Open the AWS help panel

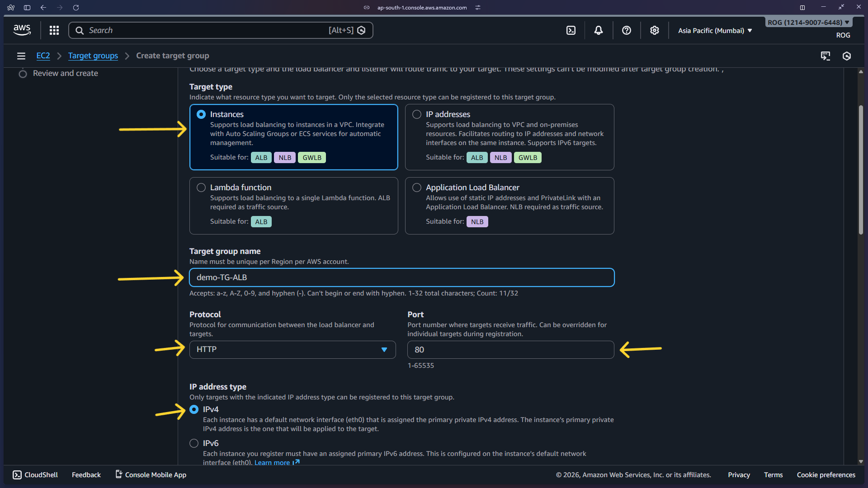click(626, 30)
